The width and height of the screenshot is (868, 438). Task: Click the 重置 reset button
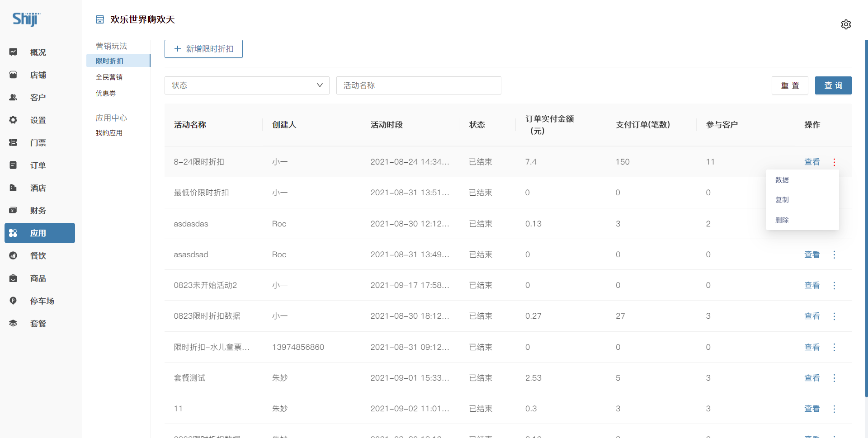point(790,85)
